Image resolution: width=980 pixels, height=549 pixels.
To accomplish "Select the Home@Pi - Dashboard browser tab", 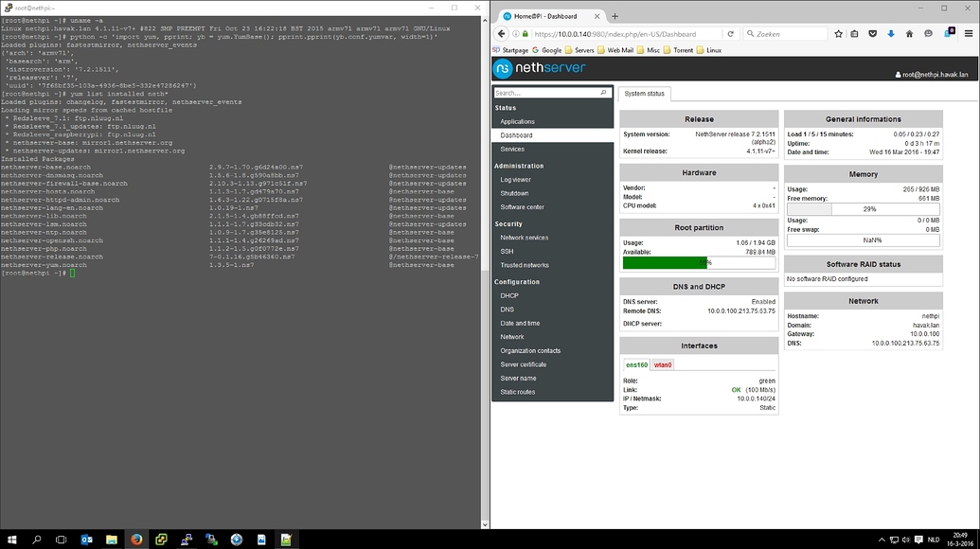I will pyautogui.click(x=544, y=15).
